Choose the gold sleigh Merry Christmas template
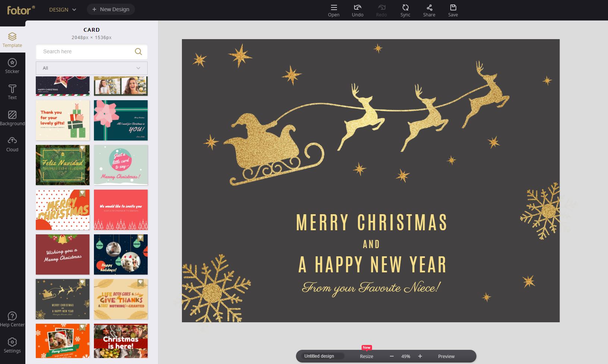This screenshot has width=608, height=364. pos(63,299)
